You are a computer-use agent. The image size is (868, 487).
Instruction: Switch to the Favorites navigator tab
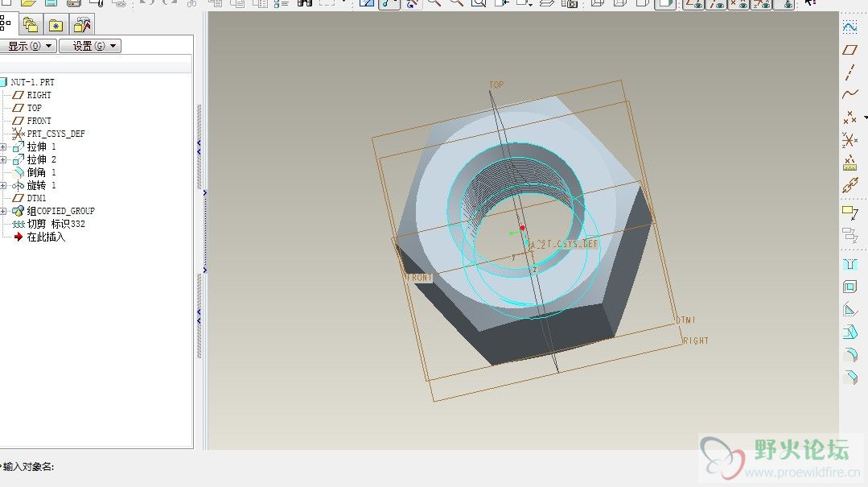click(x=56, y=25)
